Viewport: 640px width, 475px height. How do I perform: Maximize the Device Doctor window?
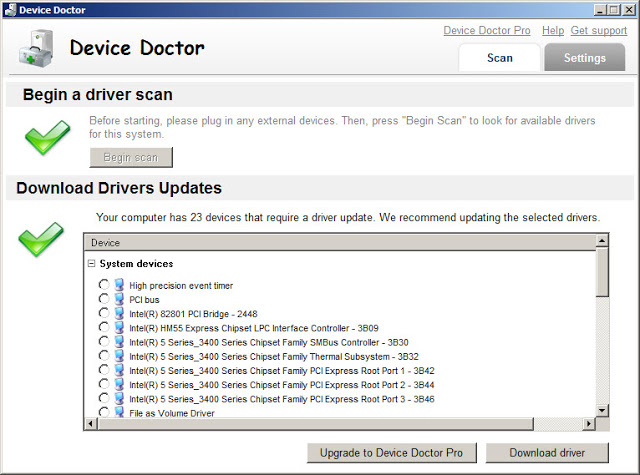(x=613, y=10)
